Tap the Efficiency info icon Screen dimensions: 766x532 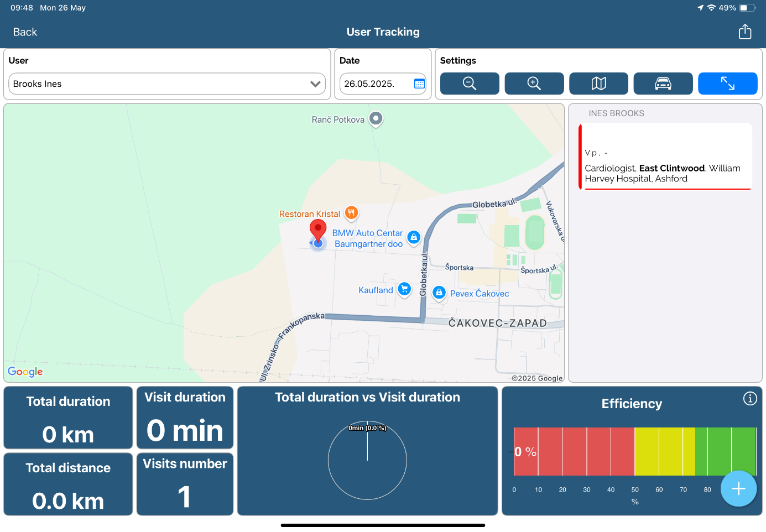[749, 399]
